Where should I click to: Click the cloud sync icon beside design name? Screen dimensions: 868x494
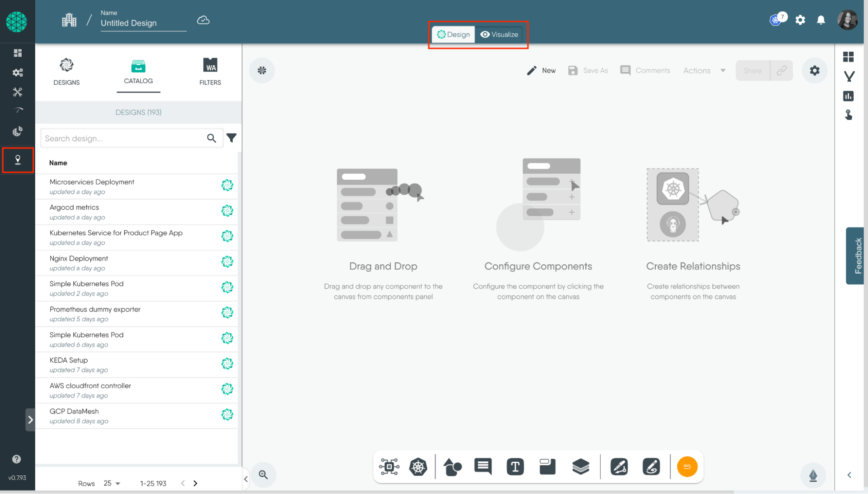[203, 20]
